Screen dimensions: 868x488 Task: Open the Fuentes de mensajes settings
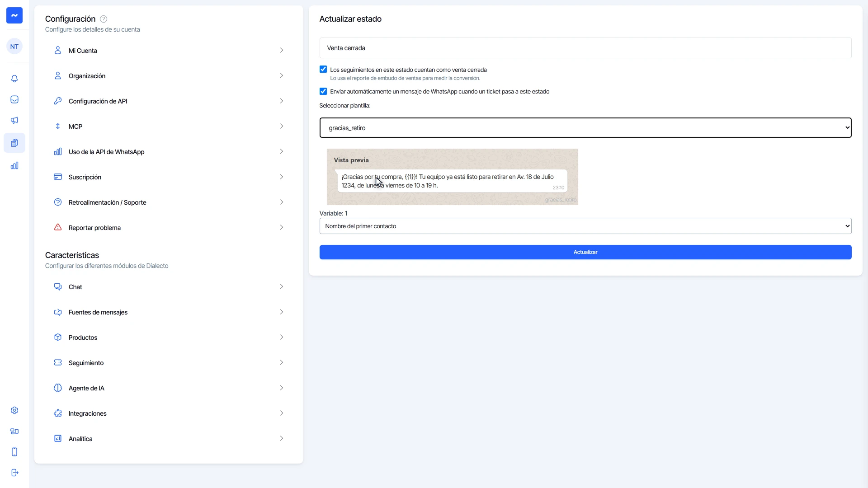click(x=169, y=312)
